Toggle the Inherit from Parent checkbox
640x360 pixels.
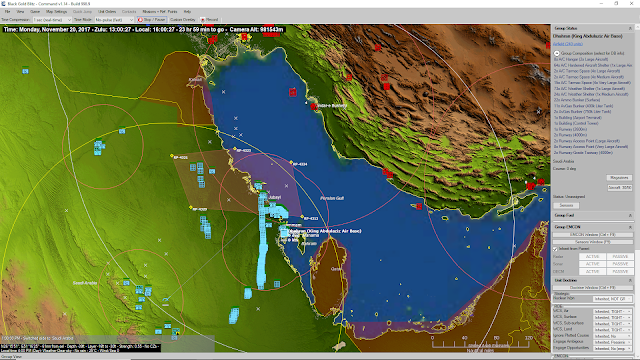point(556,249)
